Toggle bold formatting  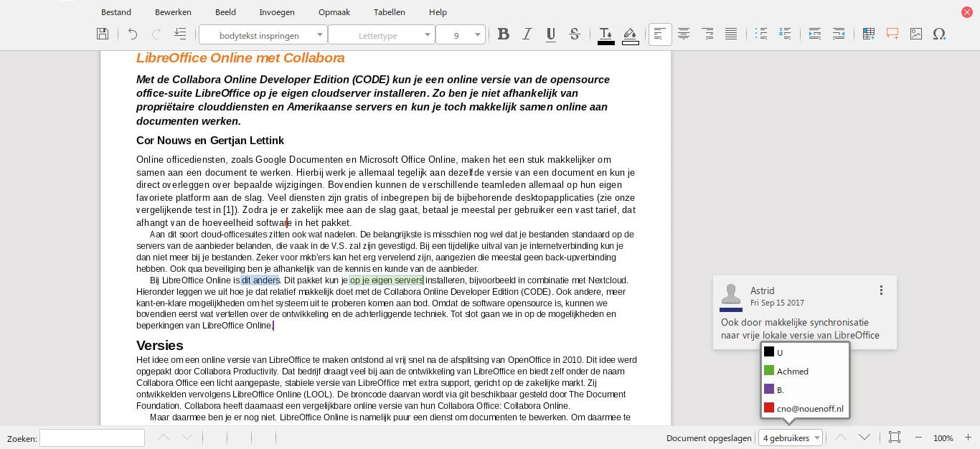pos(503,34)
